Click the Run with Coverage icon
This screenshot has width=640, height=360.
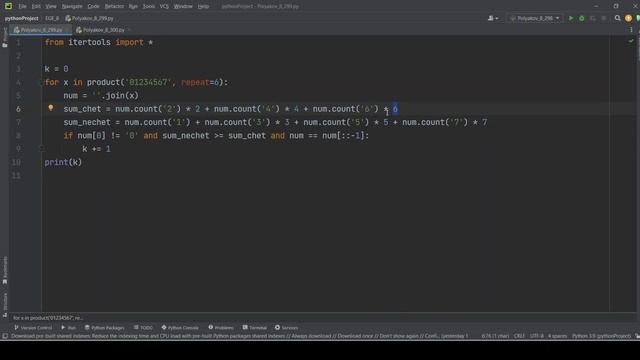coord(593,18)
